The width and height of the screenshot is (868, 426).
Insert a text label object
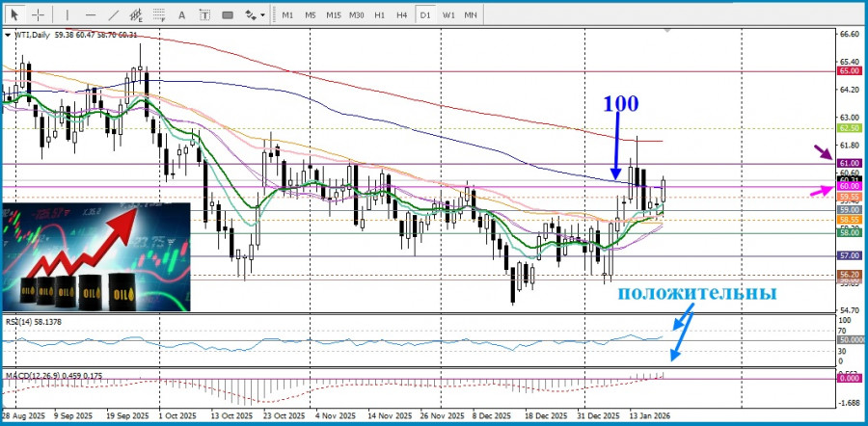tap(204, 14)
